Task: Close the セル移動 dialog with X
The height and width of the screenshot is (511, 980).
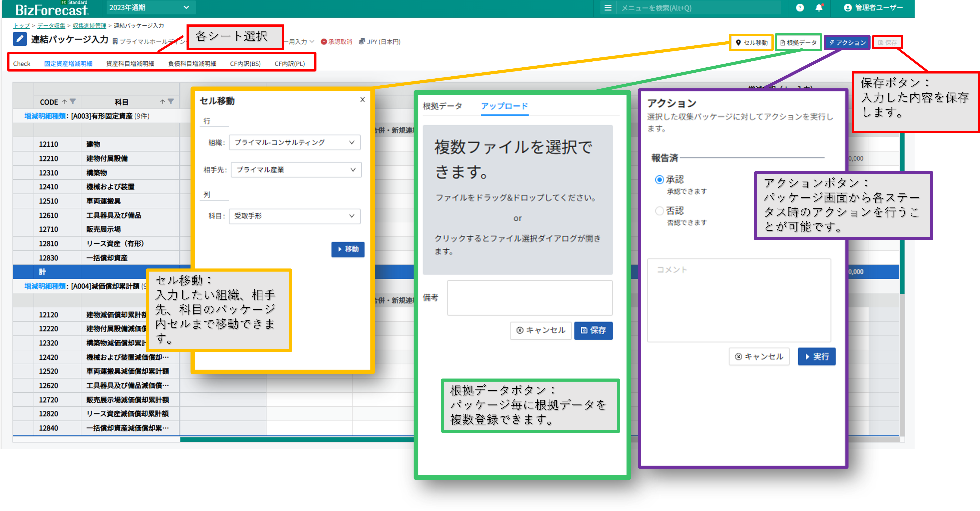Action: pyautogui.click(x=362, y=100)
